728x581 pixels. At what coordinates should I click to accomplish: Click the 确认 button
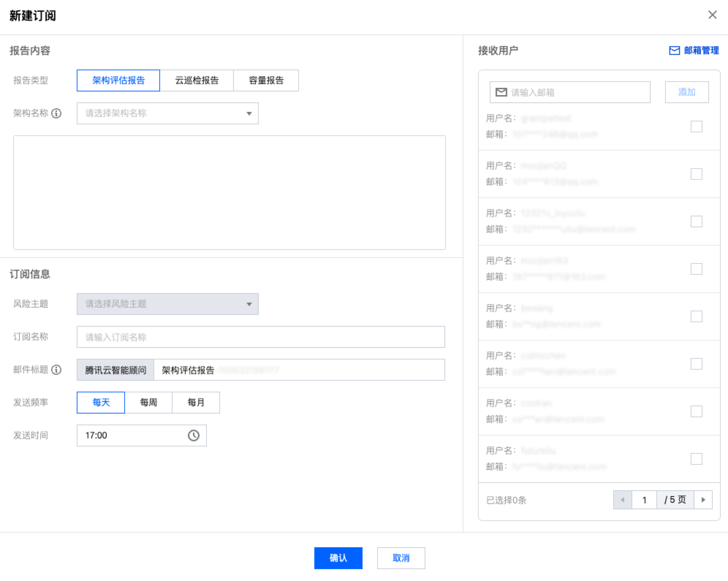pos(338,558)
